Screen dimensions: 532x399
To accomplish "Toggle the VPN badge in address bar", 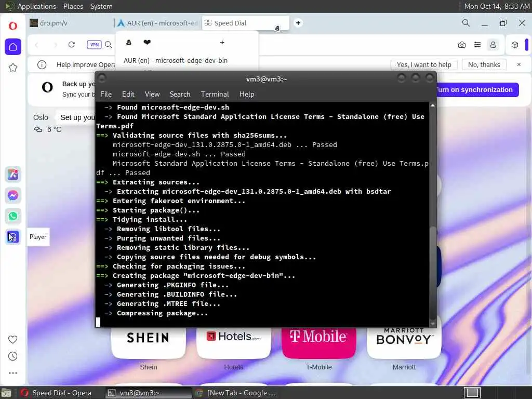I will click(x=95, y=45).
